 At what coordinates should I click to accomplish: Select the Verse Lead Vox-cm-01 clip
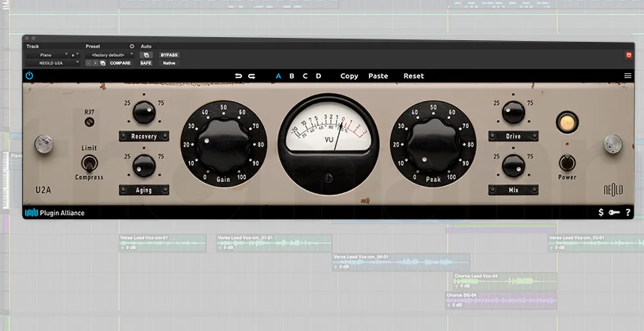[162, 243]
